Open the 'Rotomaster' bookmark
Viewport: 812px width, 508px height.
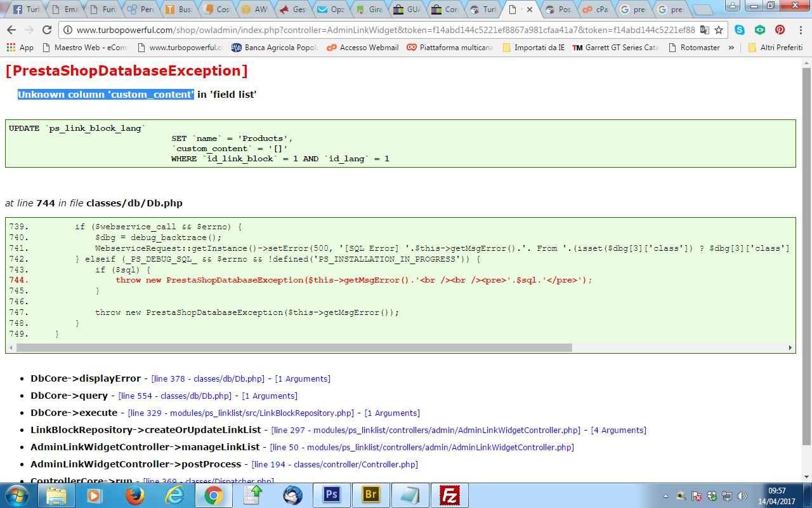click(693, 48)
